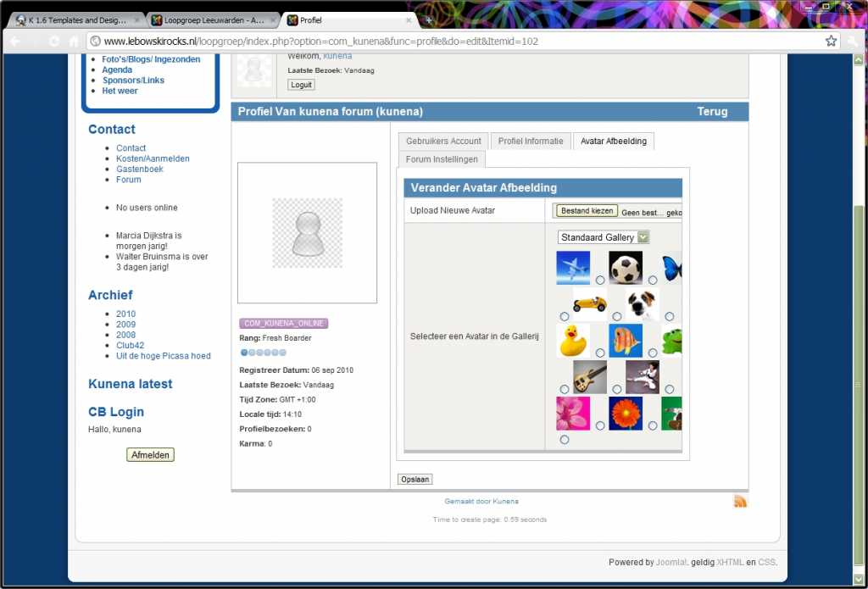Select radio button right of rubber duck

point(600,353)
